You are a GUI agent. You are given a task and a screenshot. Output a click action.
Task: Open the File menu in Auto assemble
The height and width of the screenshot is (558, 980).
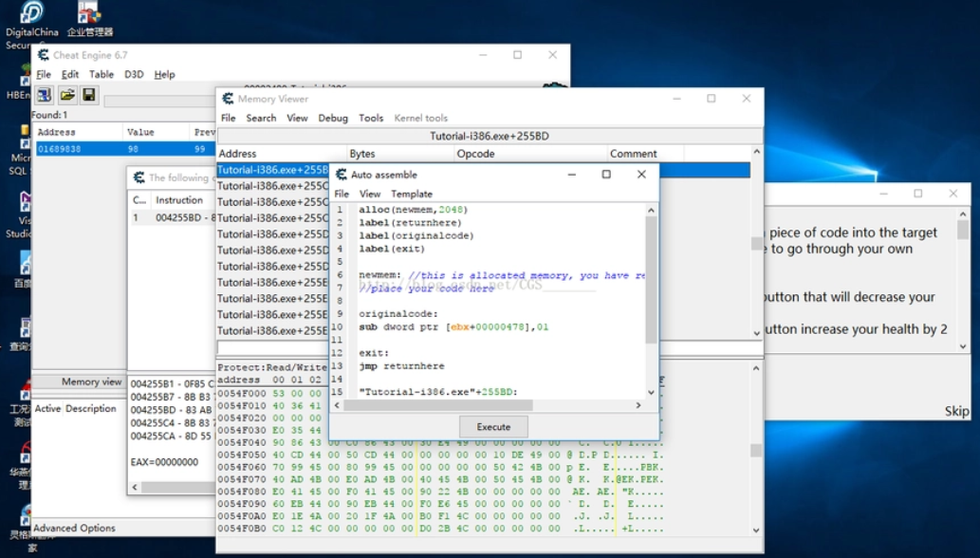pos(342,194)
